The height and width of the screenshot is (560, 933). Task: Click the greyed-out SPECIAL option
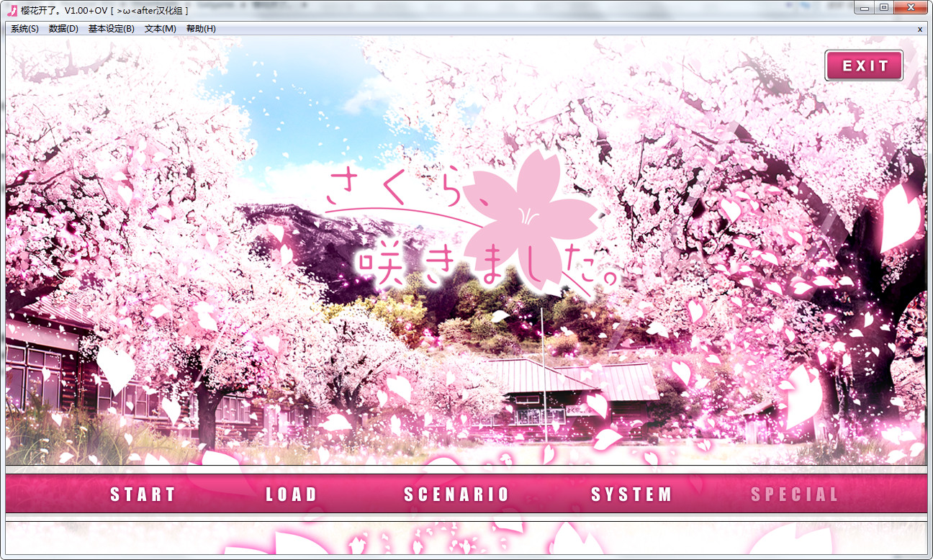[795, 494]
